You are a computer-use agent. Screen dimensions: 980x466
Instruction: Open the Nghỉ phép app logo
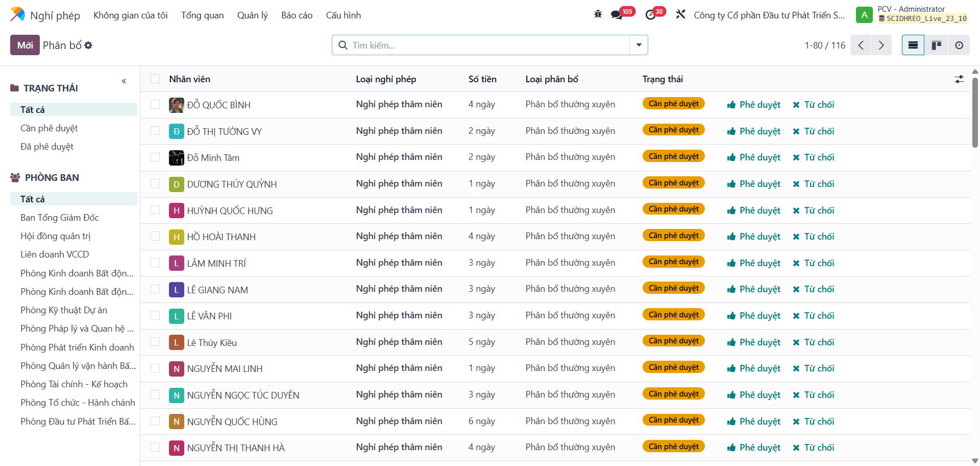(x=17, y=15)
